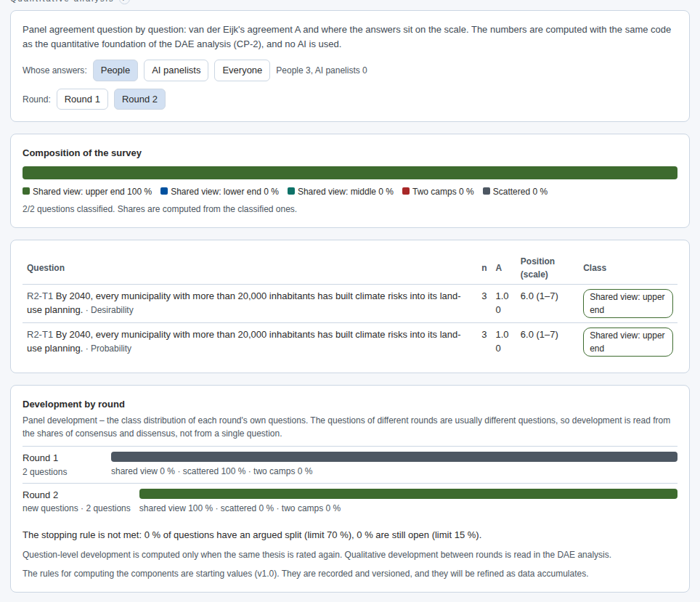
Task: Click 'Two camps 0 %' legend text
Action: tap(443, 191)
